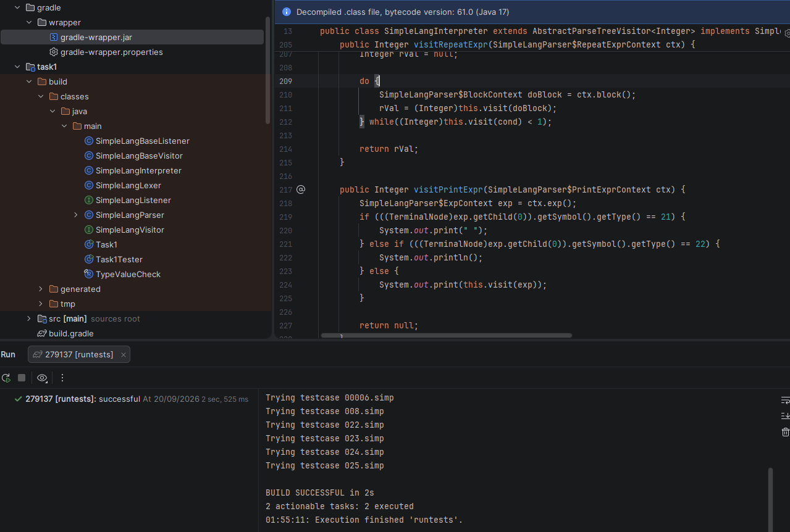Click the TypeValueCheck class icon
Screen dimensions: 790x532
(x=89, y=274)
